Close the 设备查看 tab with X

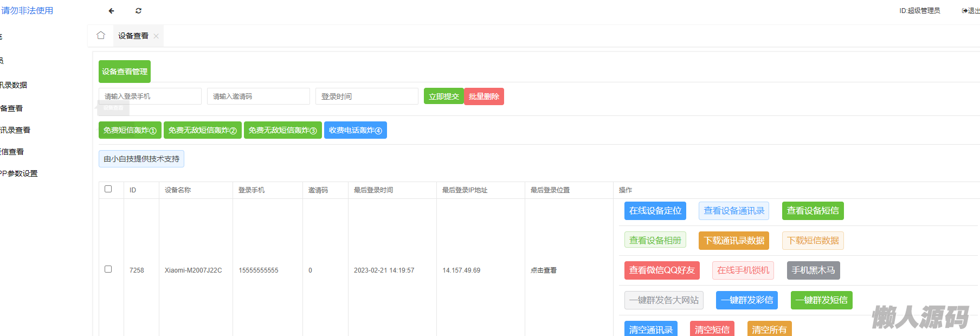point(156,36)
